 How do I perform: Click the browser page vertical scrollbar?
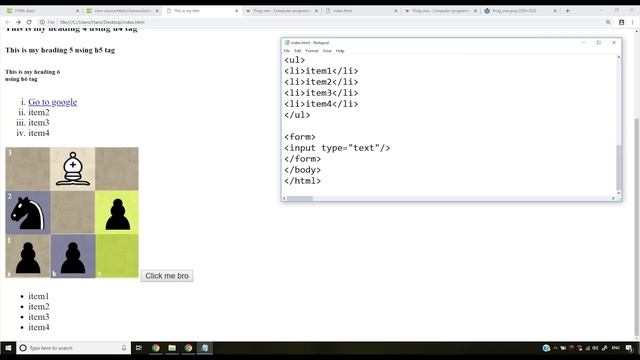(637, 227)
